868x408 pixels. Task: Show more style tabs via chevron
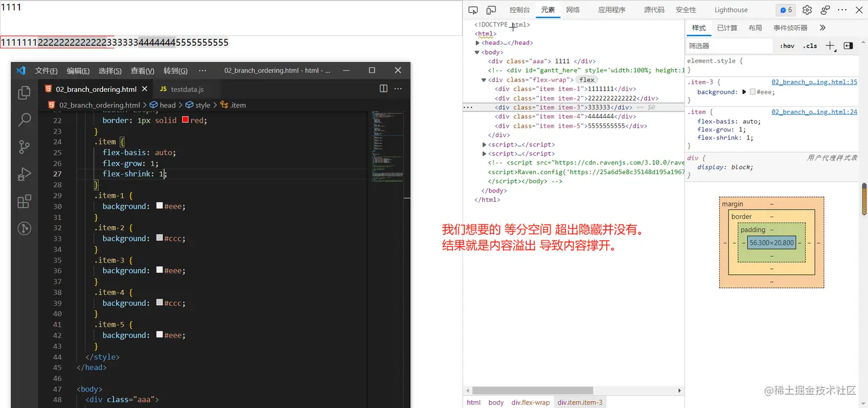click(822, 28)
